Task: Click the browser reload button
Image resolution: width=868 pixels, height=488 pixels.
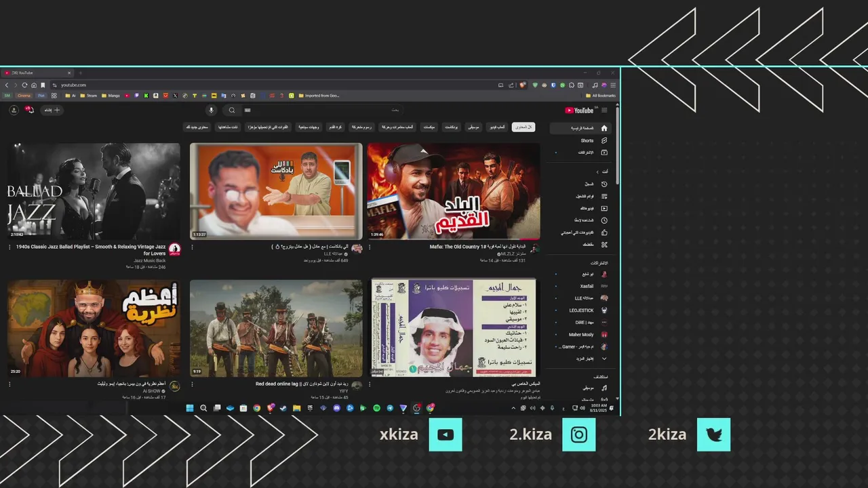Action: click(24, 85)
